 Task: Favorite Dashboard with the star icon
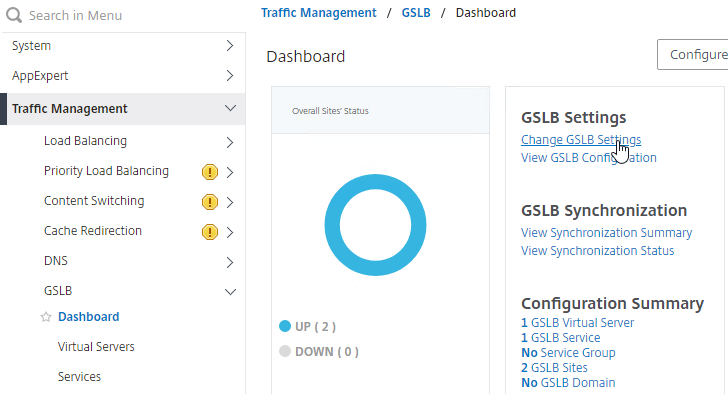(46, 317)
